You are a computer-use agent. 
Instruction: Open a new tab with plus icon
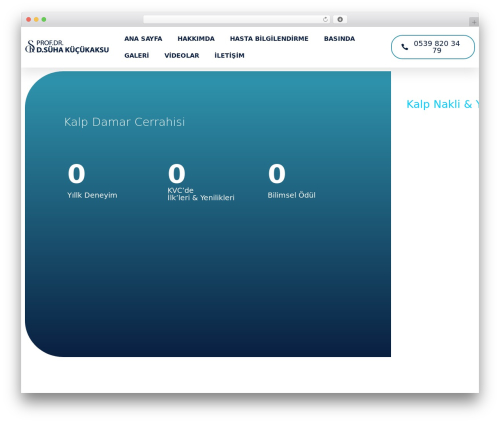[x=474, y=22]
